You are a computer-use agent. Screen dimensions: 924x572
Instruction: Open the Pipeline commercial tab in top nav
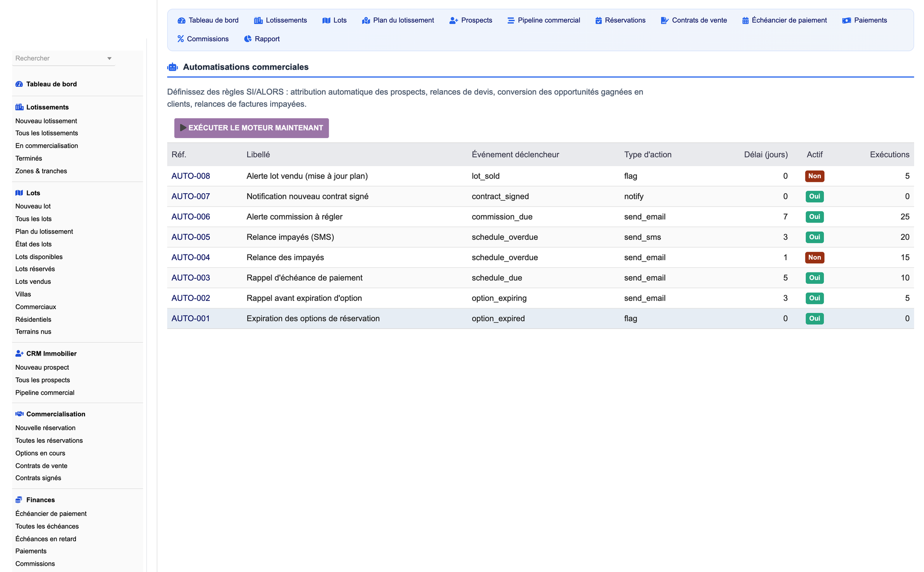point(544,20)
